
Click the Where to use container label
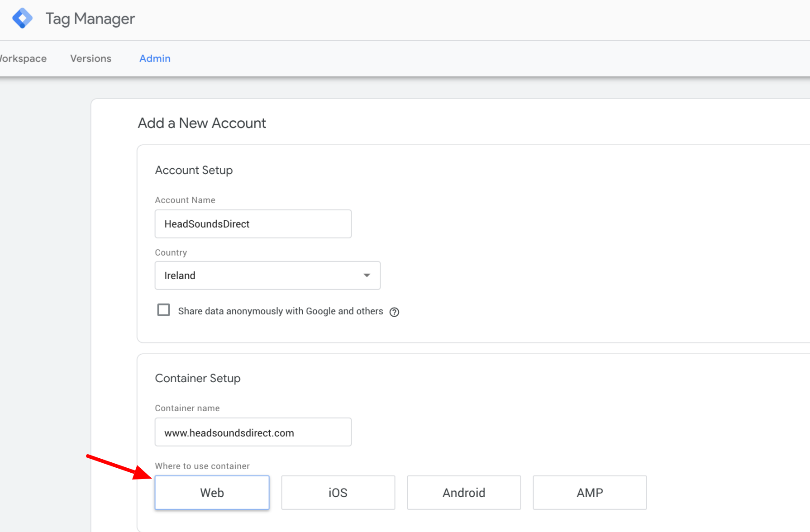click(x=202, y=466)
